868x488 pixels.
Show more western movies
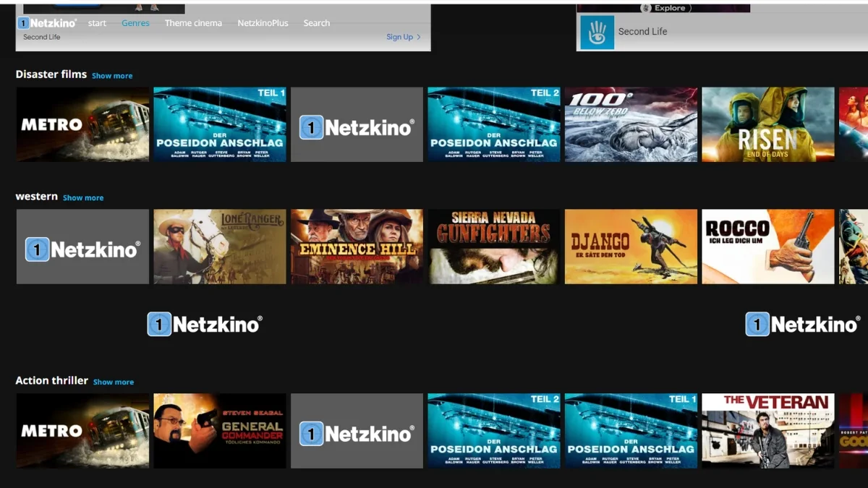[x=83, y=197]
